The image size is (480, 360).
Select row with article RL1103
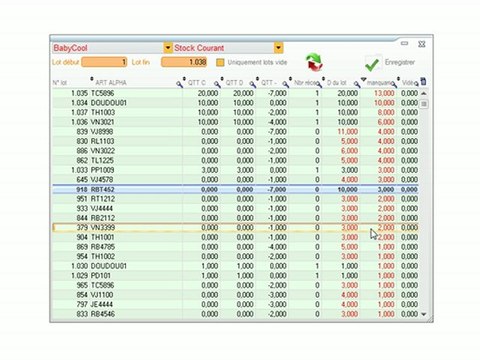click(235, 141)
